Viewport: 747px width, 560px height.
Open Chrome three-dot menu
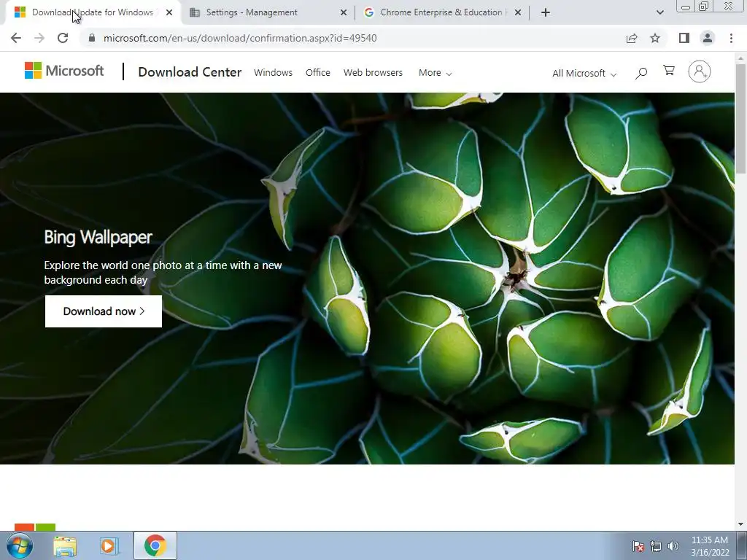pyautogui.click(x=731, y=38)
